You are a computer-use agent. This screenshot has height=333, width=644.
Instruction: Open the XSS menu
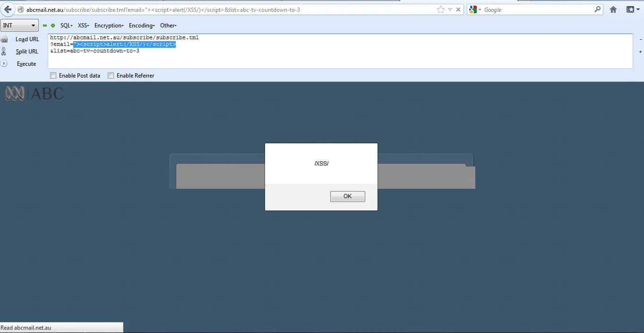(x=83, y=26)
